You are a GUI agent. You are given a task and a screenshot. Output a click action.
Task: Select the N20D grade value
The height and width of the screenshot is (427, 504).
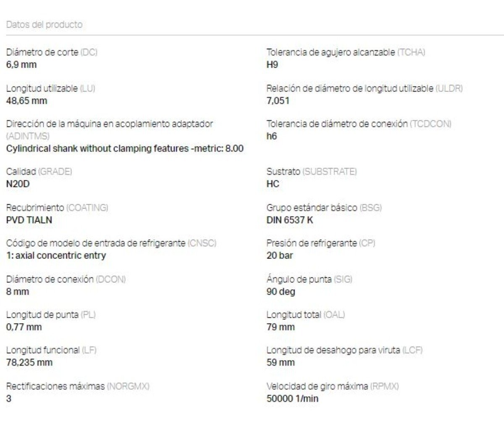click(18, 184)
